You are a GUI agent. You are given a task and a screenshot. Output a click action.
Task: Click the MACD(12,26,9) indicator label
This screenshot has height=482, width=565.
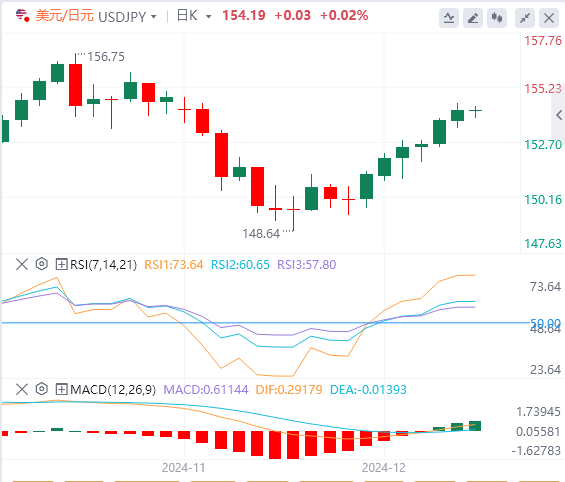click(x=113, y=390)
